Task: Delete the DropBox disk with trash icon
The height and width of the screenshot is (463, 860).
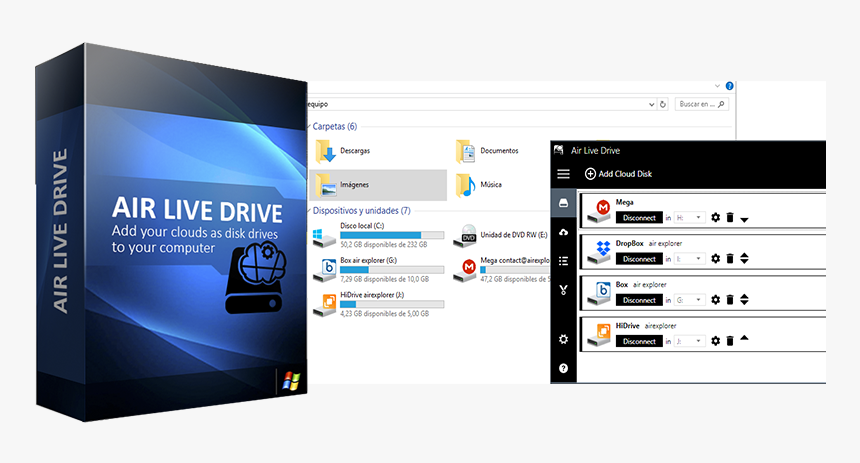Action: coord(730,258)
